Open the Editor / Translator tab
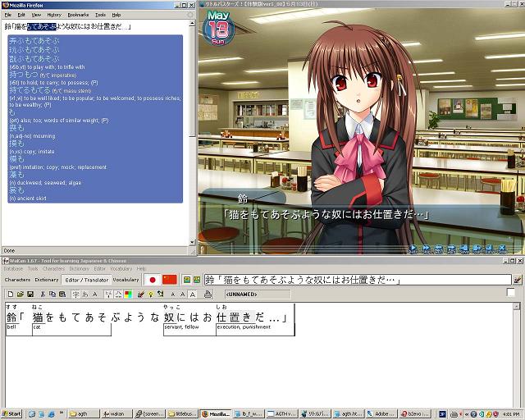The height and width of the screenshot is (420, 525). coord(87,280)
